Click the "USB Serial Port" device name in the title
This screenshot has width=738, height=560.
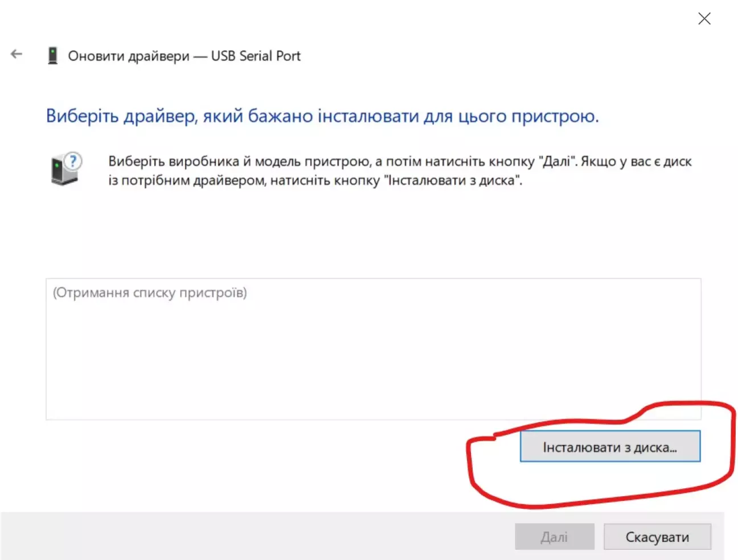(x=256, y=56)
